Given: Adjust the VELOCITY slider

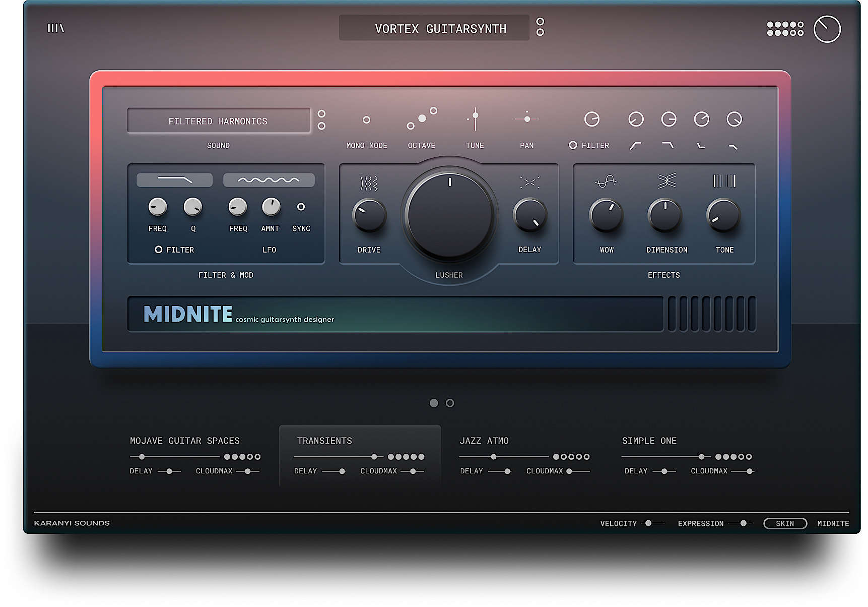Looking at the screenshot, I should pyautogui.click(x=648, y=523).
